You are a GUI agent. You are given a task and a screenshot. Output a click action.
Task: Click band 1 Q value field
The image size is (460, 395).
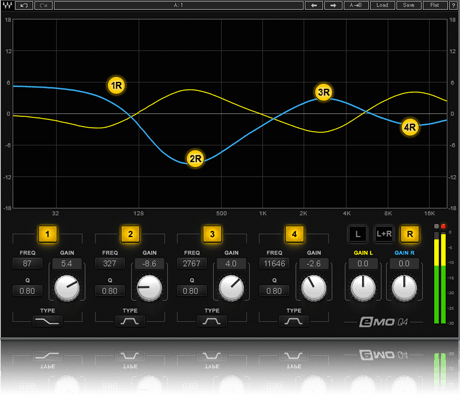point(27,291)
